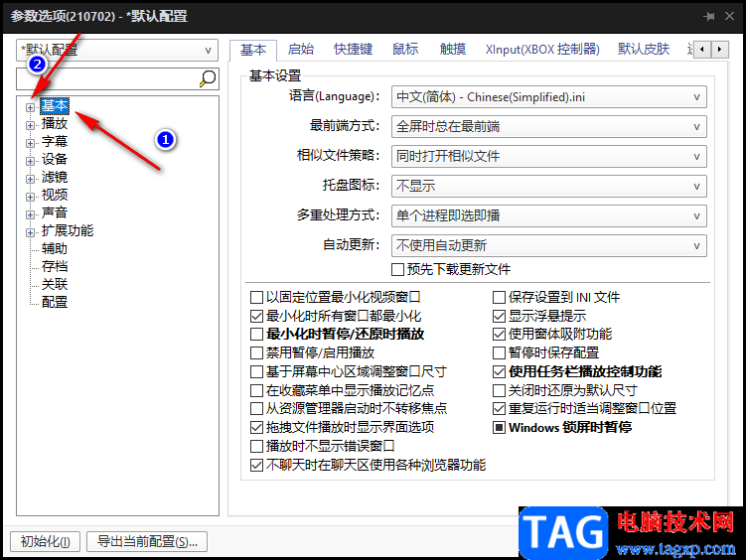This screenshot has width=746, height=560.
Task: Select 辅助 item in settings tree
Action: [x=55, y=248]
